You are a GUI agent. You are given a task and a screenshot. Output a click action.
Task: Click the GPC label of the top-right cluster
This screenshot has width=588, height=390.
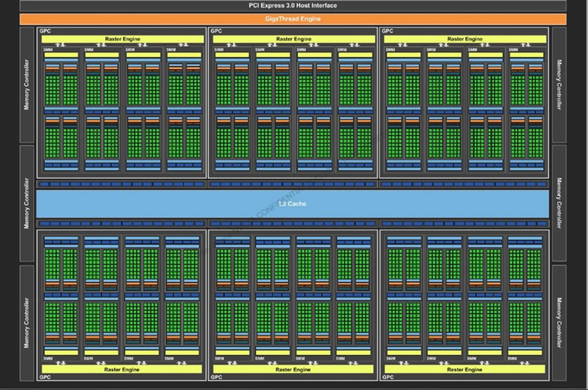(387, 31)
